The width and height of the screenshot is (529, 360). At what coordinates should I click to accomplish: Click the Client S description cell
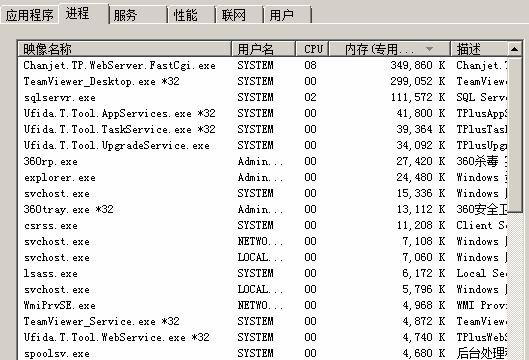click(481, 225)
